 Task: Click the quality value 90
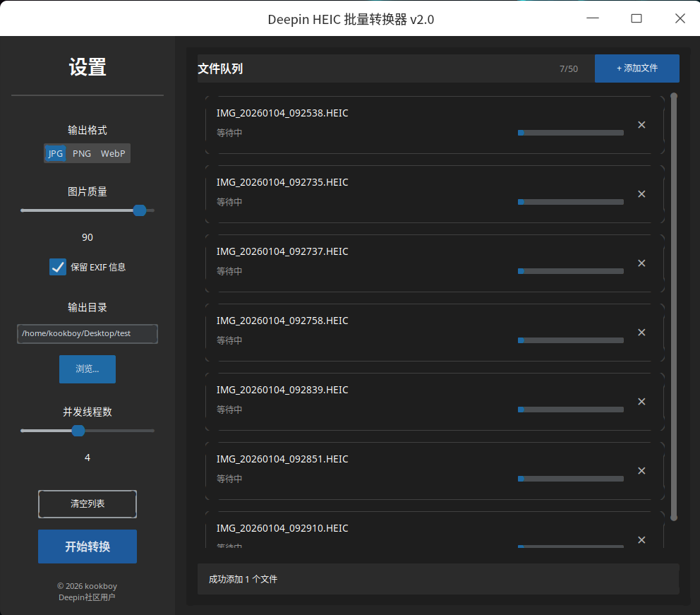tap(87, 237)
